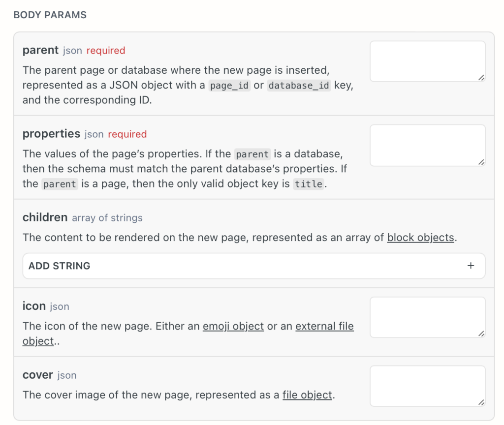Viewport: 504px width, 425px height.
Task: Open the "block objects" link
Action: [420, 238]
